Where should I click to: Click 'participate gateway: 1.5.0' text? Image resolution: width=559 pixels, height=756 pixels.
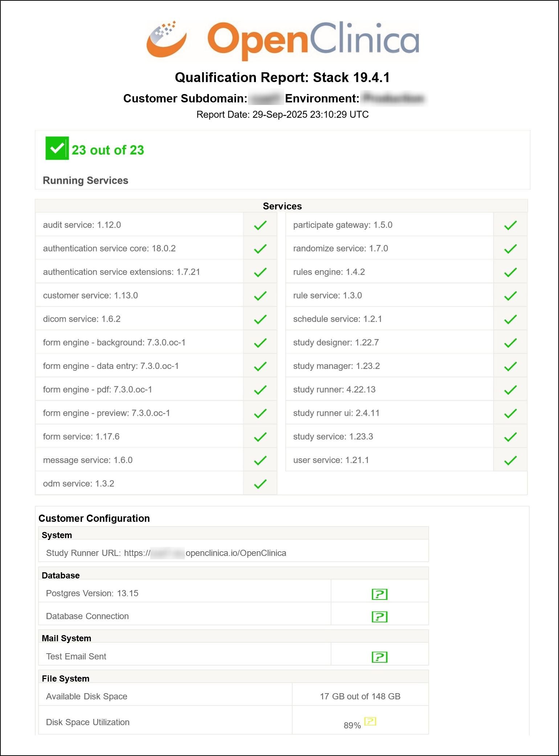[343, 225]
